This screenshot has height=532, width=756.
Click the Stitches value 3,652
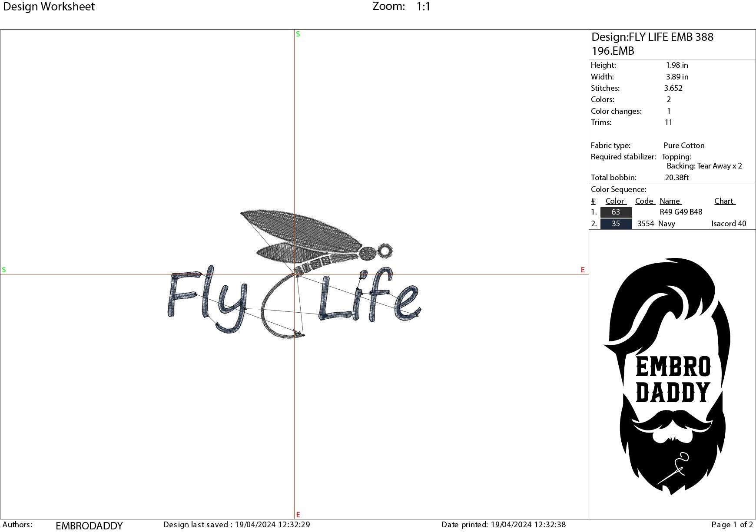(674, 88)
